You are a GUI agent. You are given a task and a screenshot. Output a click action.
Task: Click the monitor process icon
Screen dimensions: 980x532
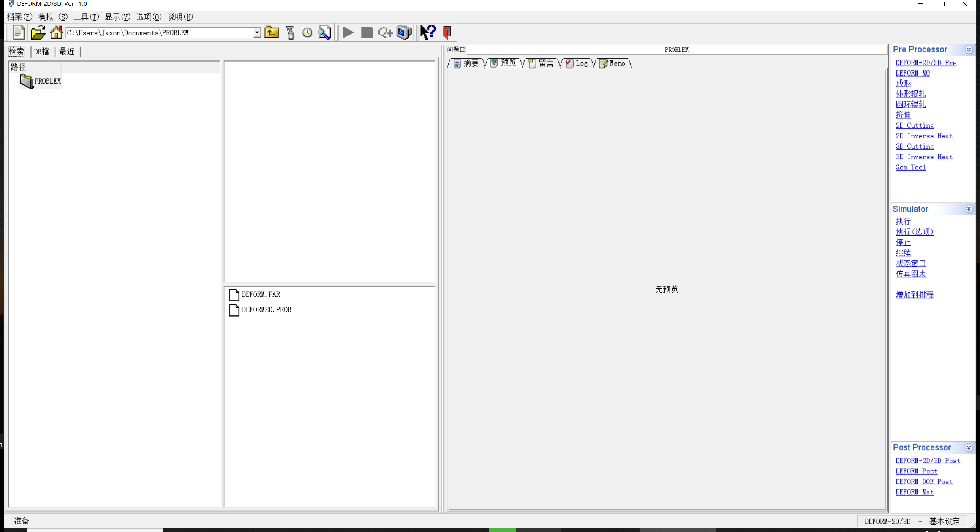click(404, 32)
